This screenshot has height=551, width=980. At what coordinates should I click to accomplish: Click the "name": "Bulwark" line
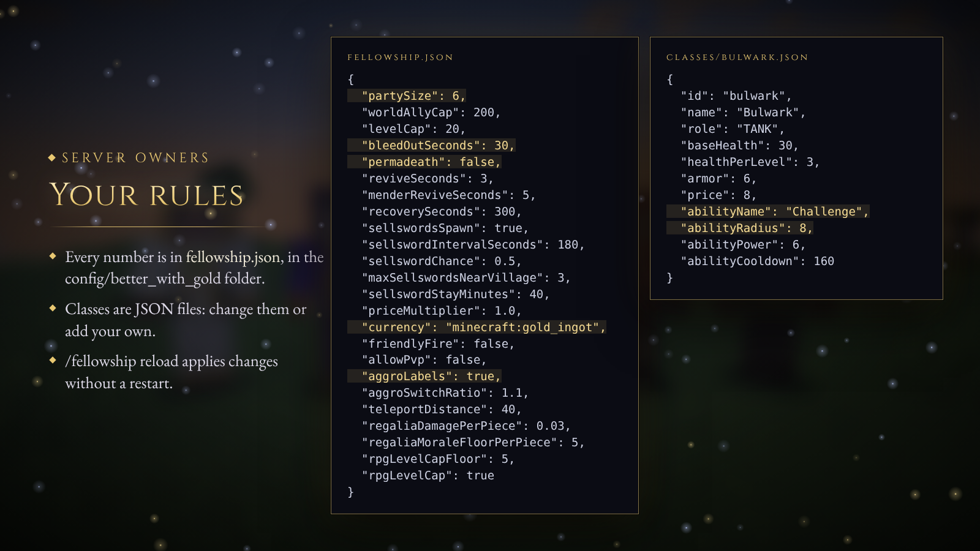point(744,113)
